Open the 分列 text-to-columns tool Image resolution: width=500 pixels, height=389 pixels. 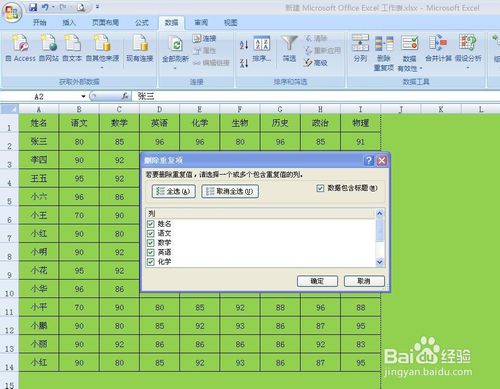[360, 43]
